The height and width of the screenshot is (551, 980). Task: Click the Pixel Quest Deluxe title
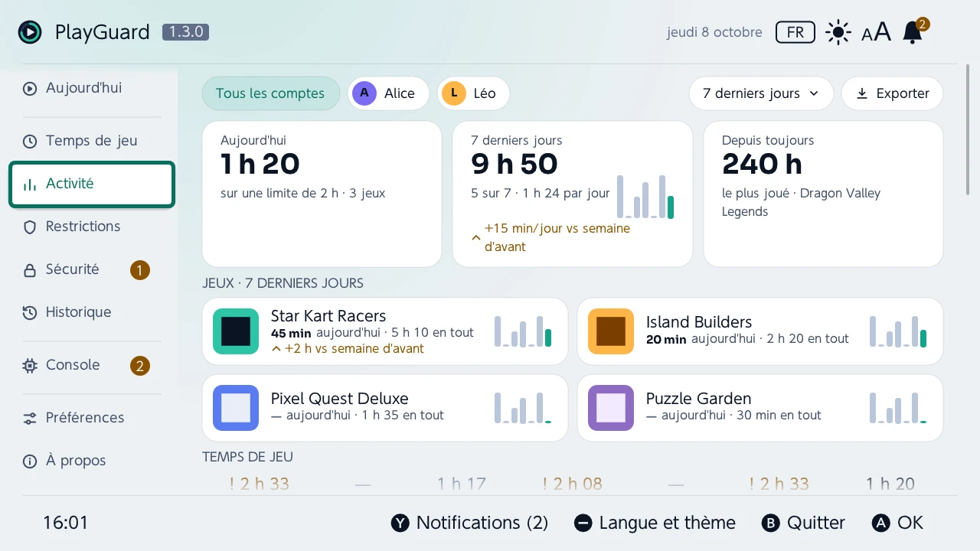pyautogui.click(x=340, y=399)
